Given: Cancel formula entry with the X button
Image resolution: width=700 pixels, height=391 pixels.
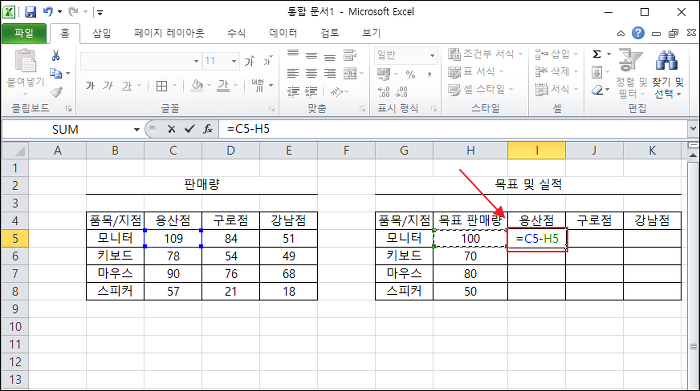Looking at the screenshot, I should 171,129.
